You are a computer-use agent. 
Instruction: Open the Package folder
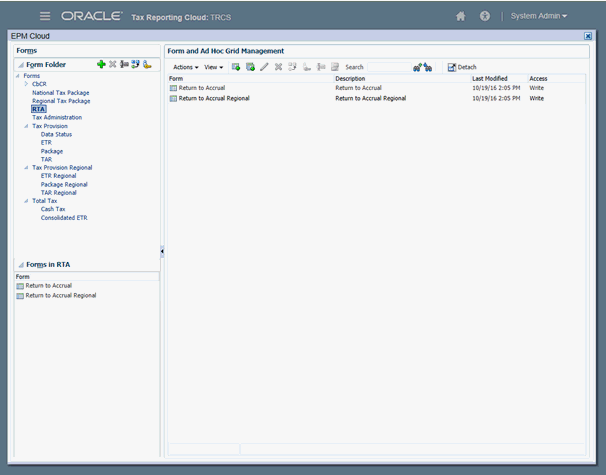click(52, 151)
